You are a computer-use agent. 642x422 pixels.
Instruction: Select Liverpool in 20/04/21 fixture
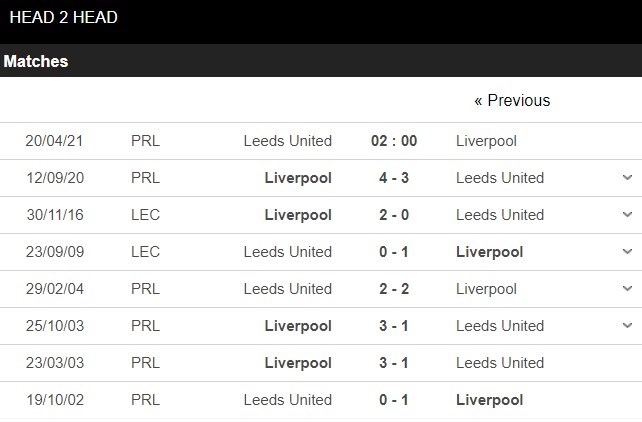point(486,141)
